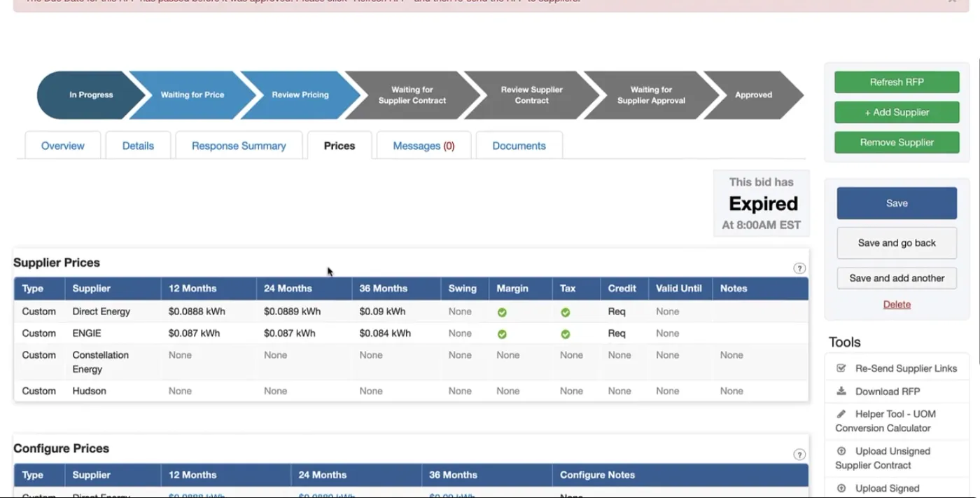This screenshot has width=980, height=498.
Task: Click the Re-Send Supplier Links tool
Action: pos(906,368)
